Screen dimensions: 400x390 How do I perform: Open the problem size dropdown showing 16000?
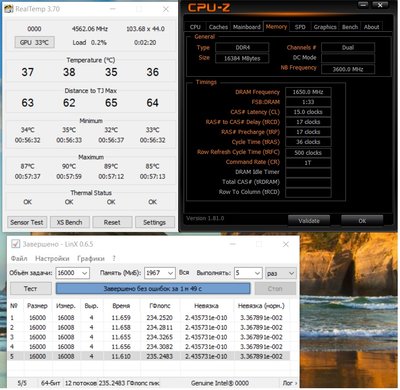coord(72,273)
